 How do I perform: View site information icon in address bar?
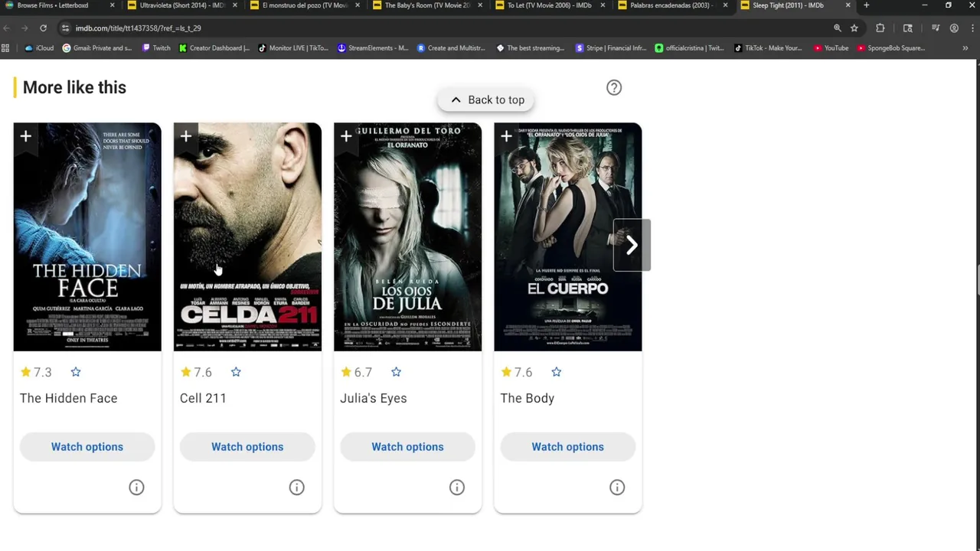click(65, 28)
